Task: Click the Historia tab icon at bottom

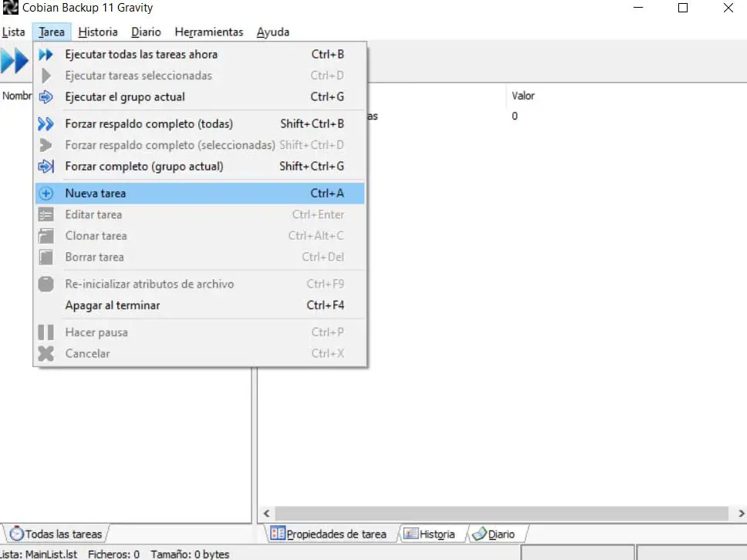Action: pos(411,534)
